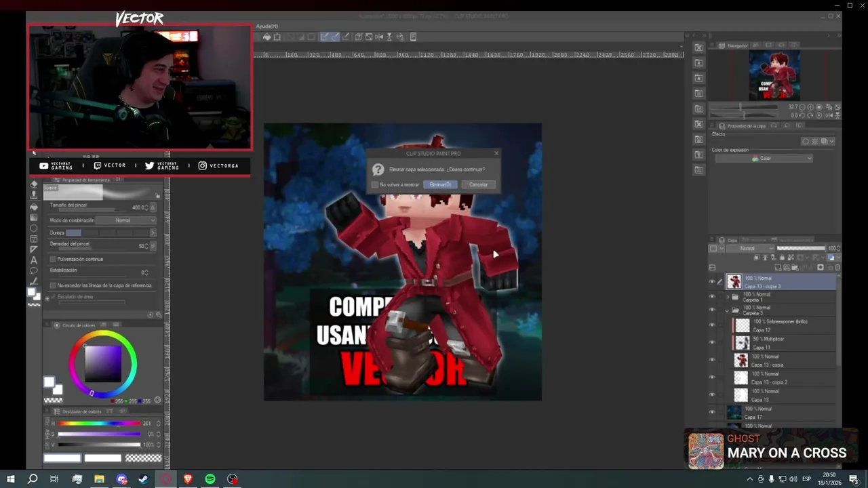Open the Modo de combinación dropdown
This screenshot has width=868, height=488.
(x=125, y=220)
